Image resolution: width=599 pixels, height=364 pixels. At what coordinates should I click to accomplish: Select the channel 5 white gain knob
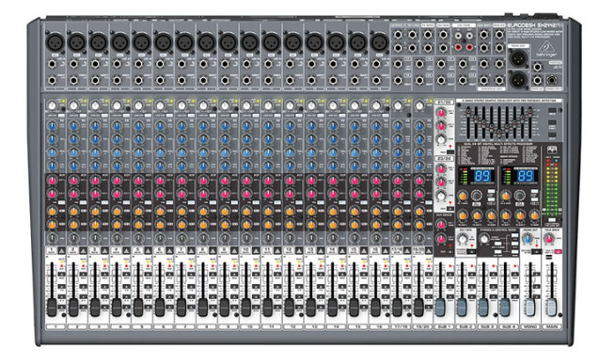point(138,105)
